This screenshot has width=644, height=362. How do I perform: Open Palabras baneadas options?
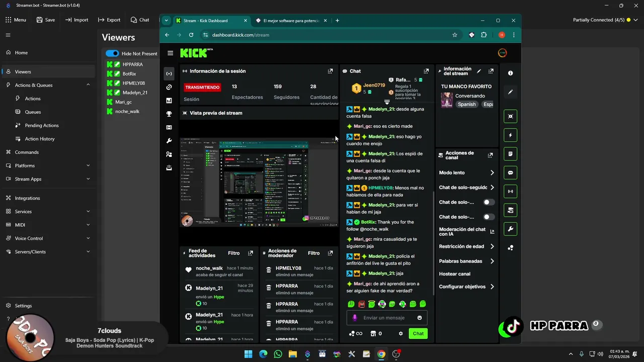[x=466, y=261]
